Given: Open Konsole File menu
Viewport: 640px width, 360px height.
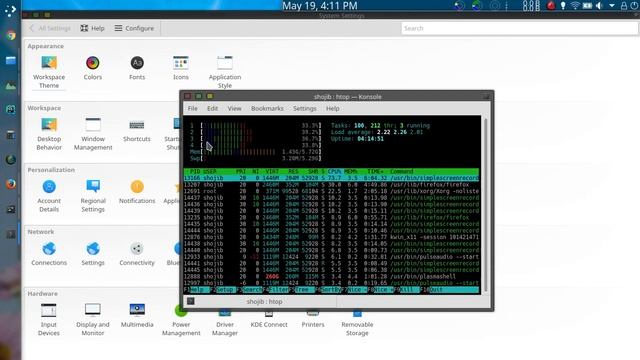Looking at the screenshot, I should pyautogui.click(x=192, y=109).
